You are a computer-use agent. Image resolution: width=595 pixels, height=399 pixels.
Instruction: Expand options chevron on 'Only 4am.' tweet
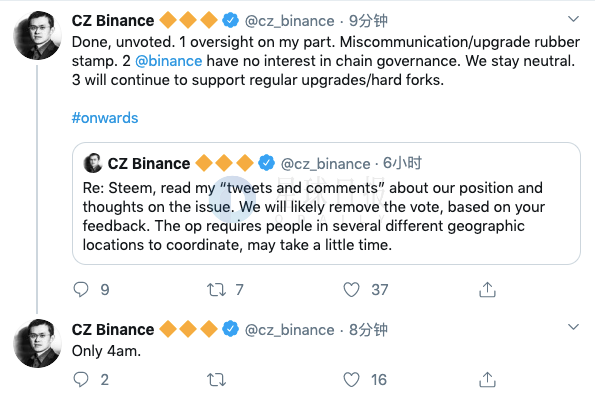[x=573, y=326]
